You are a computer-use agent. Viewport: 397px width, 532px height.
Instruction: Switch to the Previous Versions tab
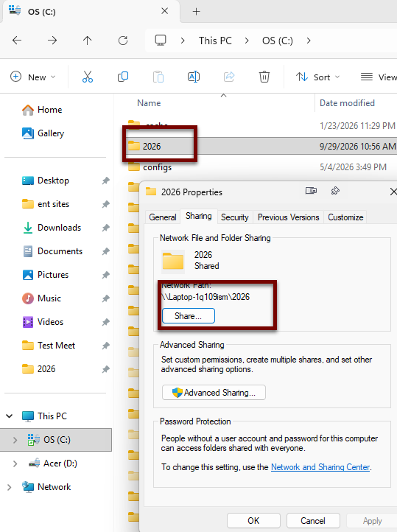pyautogui.click(x=289, y=217)
